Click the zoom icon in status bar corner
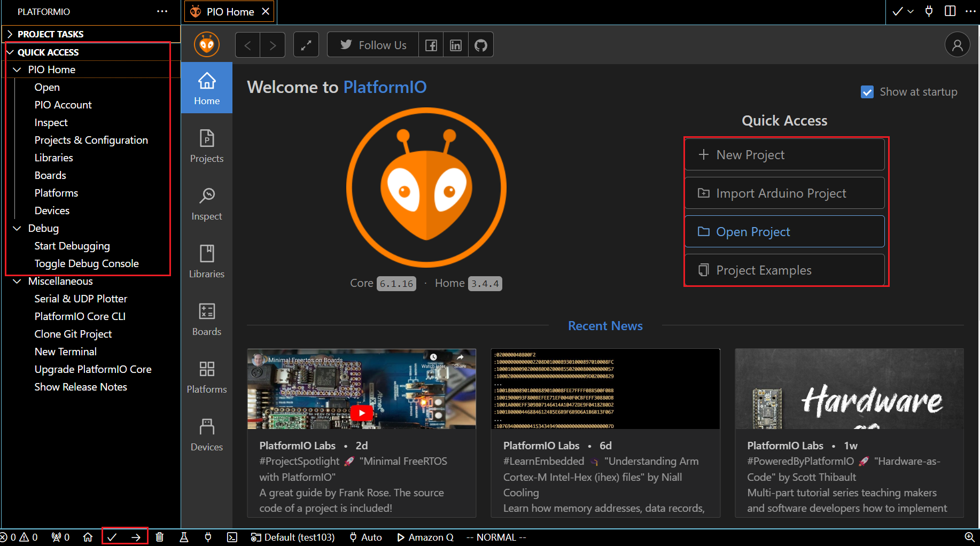This screenshot has height=546, width=980. coord(969,537)
